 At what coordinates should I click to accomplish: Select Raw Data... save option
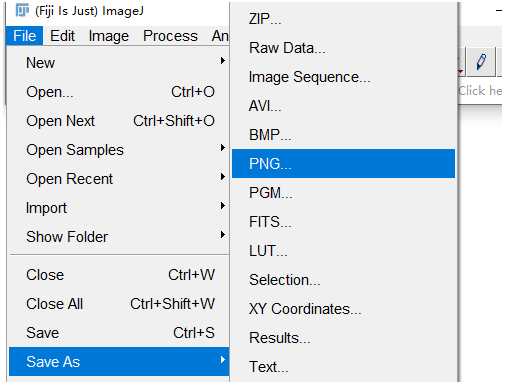point(343,48)
